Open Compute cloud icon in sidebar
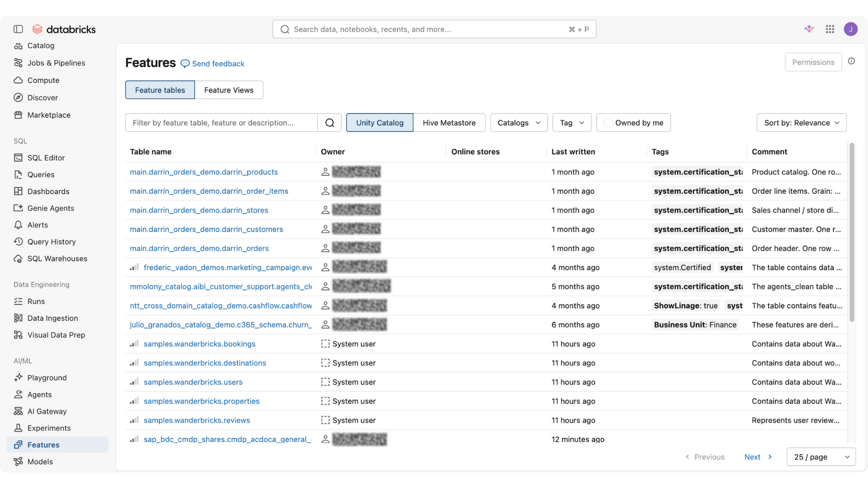This screenshot has width=868, height=488. 18,80
